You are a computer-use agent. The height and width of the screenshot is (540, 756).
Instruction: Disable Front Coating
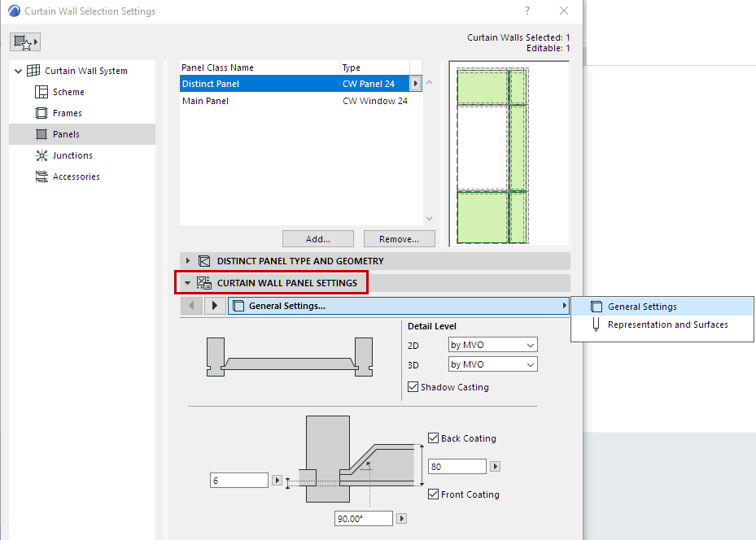(433, 494)
